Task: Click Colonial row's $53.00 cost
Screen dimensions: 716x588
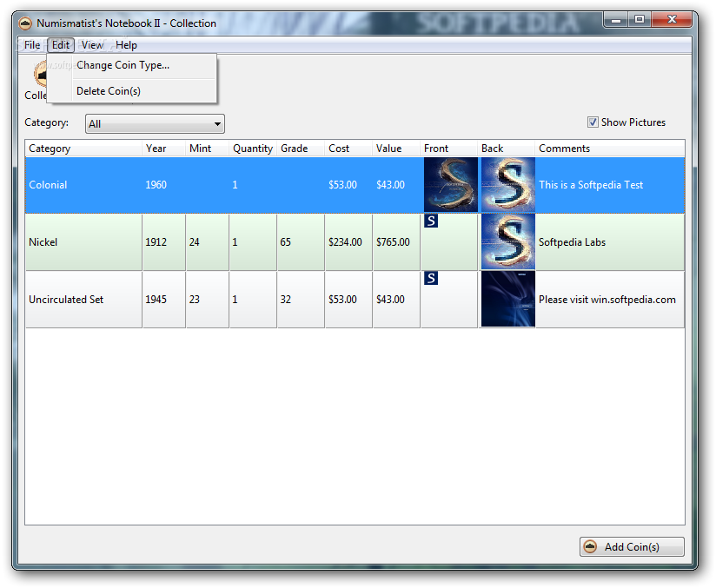Action: 348,185
